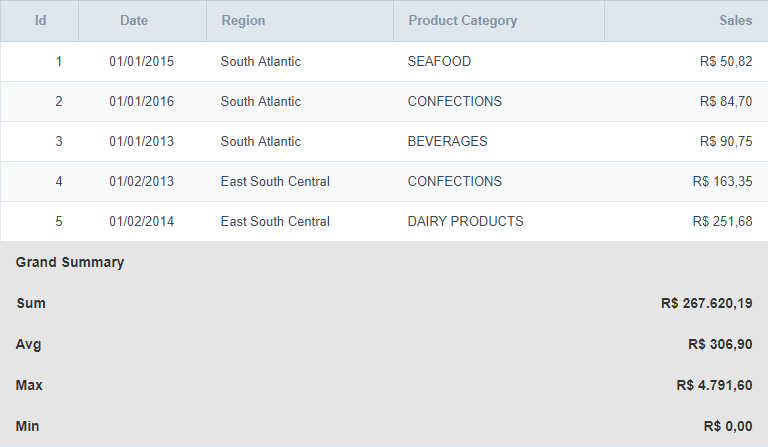Screen dimensions: 768x447
Task: Select the Sum total R$ 267.620,19
Action: click(x=706, y=304)
